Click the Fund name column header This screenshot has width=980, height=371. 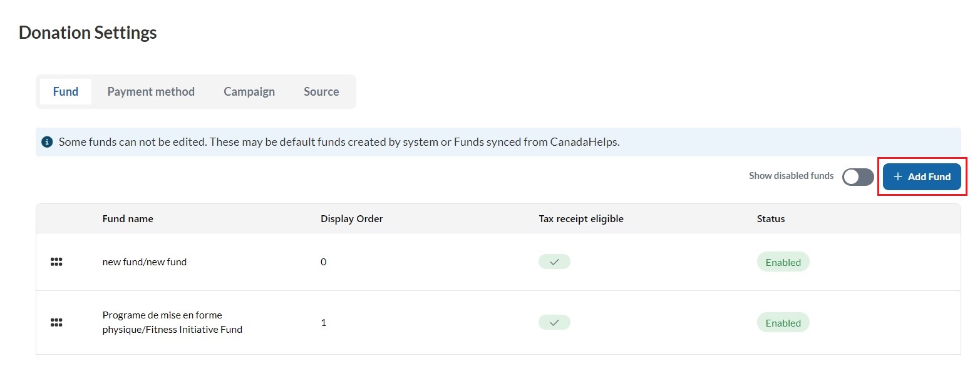[x=128, y=219]
